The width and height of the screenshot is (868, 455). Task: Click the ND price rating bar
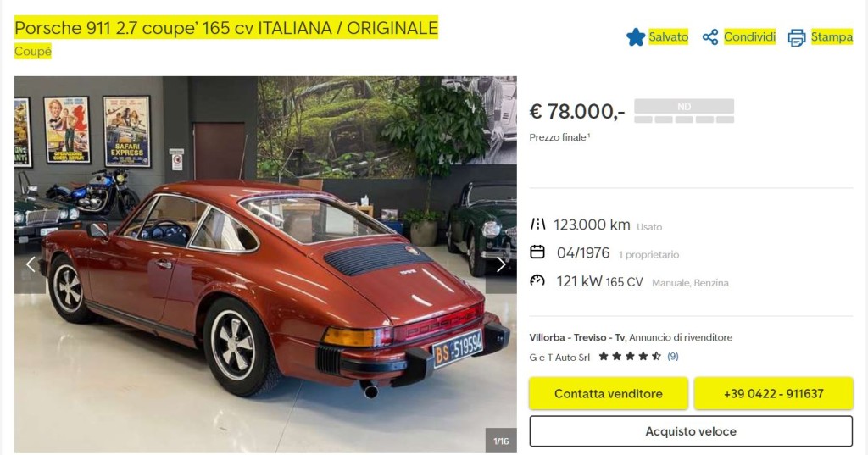tap(684, 111)
